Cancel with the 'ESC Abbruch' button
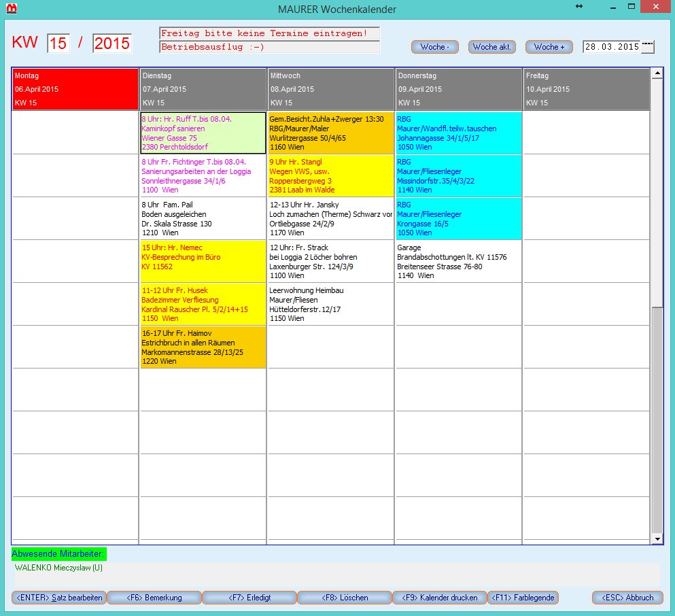The image size is (675, 616). point(627,598)
